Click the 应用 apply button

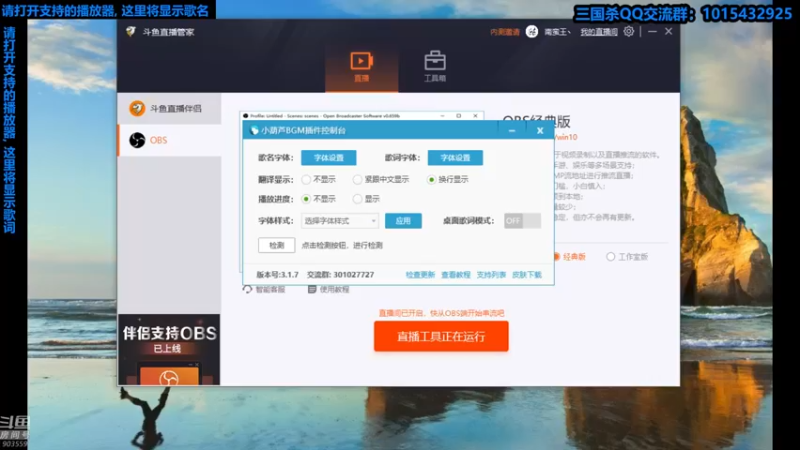click(x=403, y=221)
